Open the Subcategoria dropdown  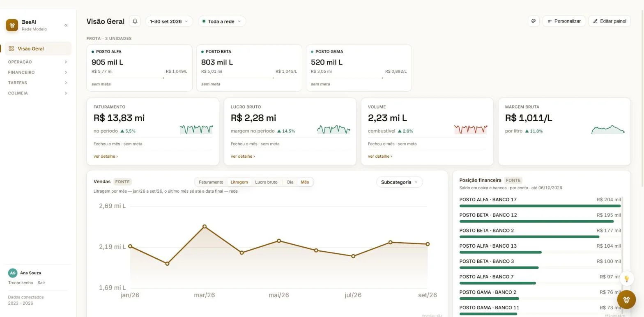click(x=399, y=182)
